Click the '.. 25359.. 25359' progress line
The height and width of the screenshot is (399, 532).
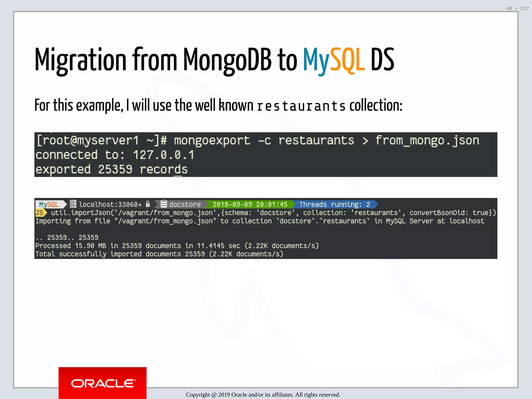point(67,237)
